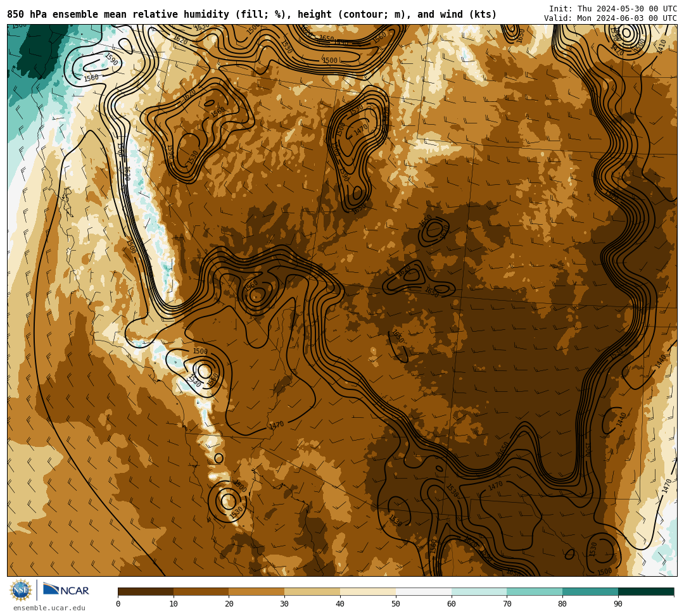Click the colorbar tick label 50
Image resolution: width=684 pixels, height=616 pixels.
coord(396,604)
